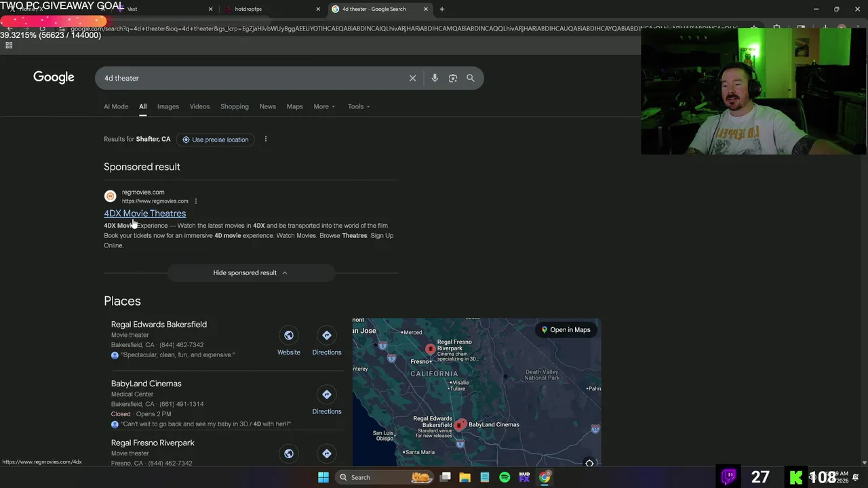The image size is (868, 488).
Task: Submit the query with the magnifying glass icon
Action: tap(471, 78)
